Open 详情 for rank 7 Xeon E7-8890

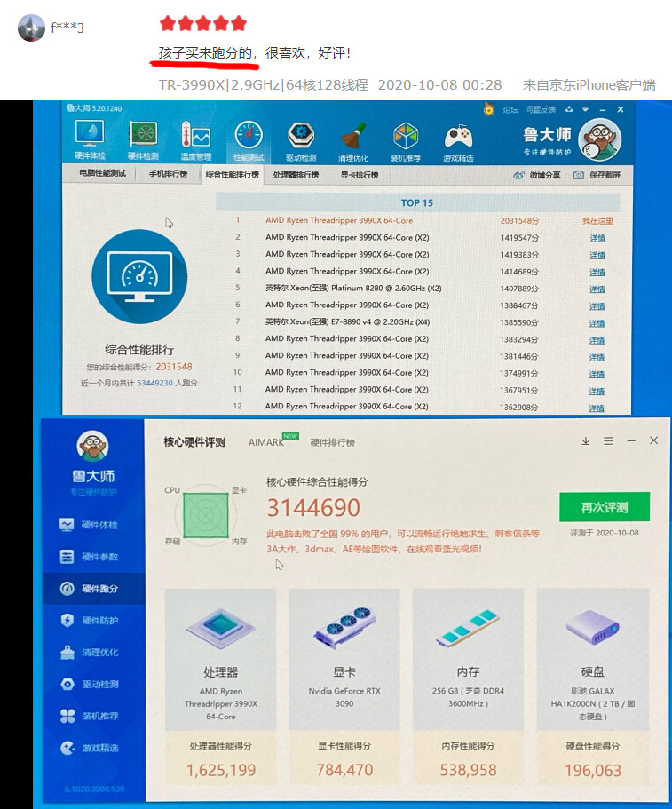click(x=597, y=323)
